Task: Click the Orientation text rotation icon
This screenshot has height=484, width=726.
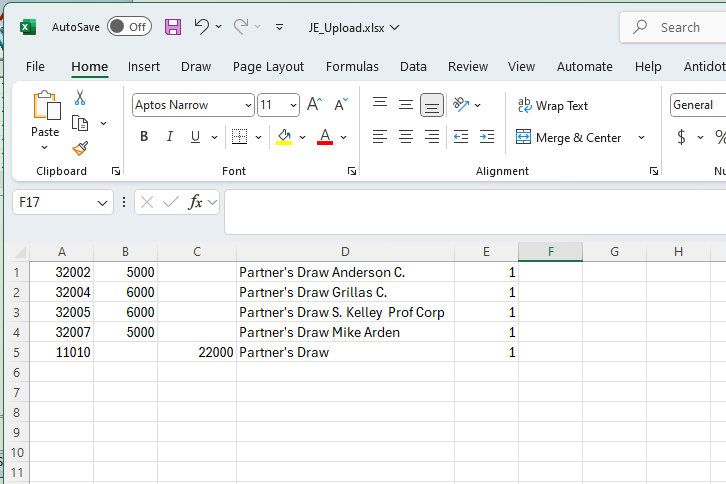Action: tap(461, 105)
